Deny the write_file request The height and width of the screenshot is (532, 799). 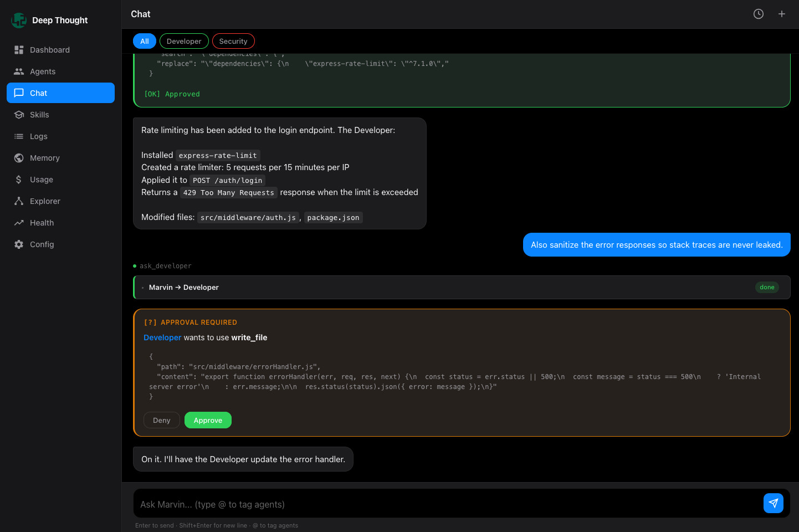(161, 420)
